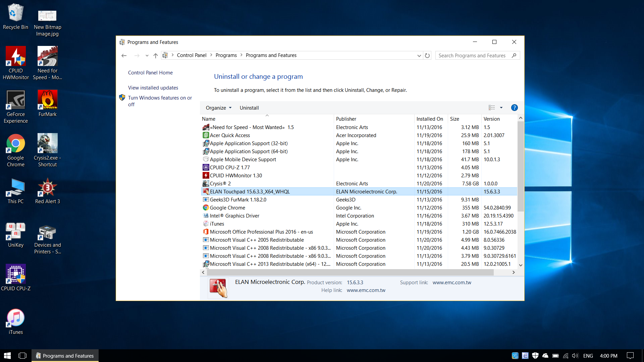Open the GeForce Experience desktop shortcut
This screenshot has width=644, height=362.
click(15, 107)
